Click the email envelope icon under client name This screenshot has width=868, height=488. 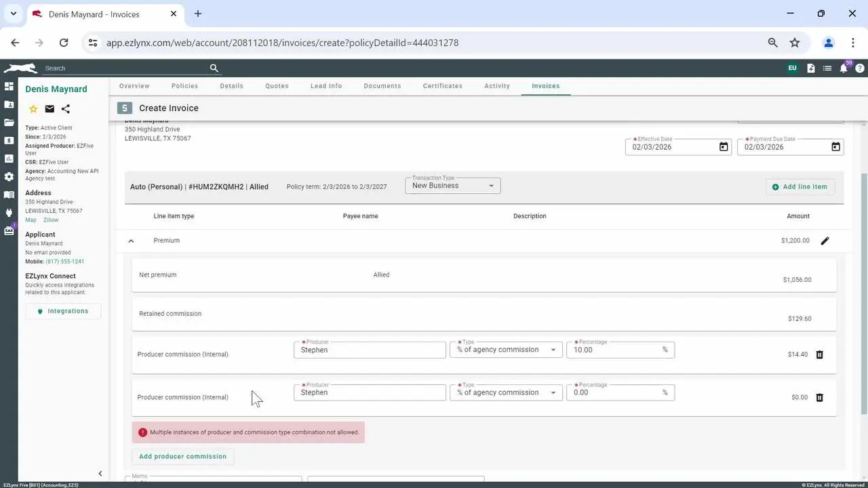pyautogui.click(x=50, y=109)
